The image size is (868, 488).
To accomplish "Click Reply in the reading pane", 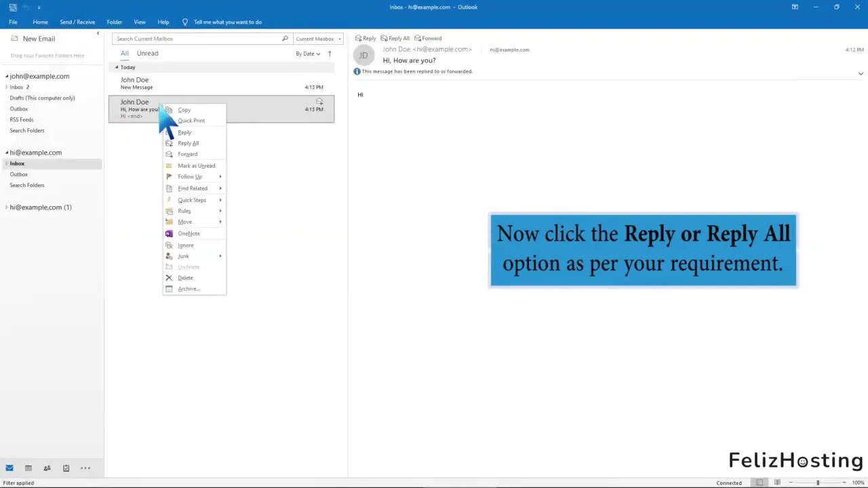I will [366, 39].
